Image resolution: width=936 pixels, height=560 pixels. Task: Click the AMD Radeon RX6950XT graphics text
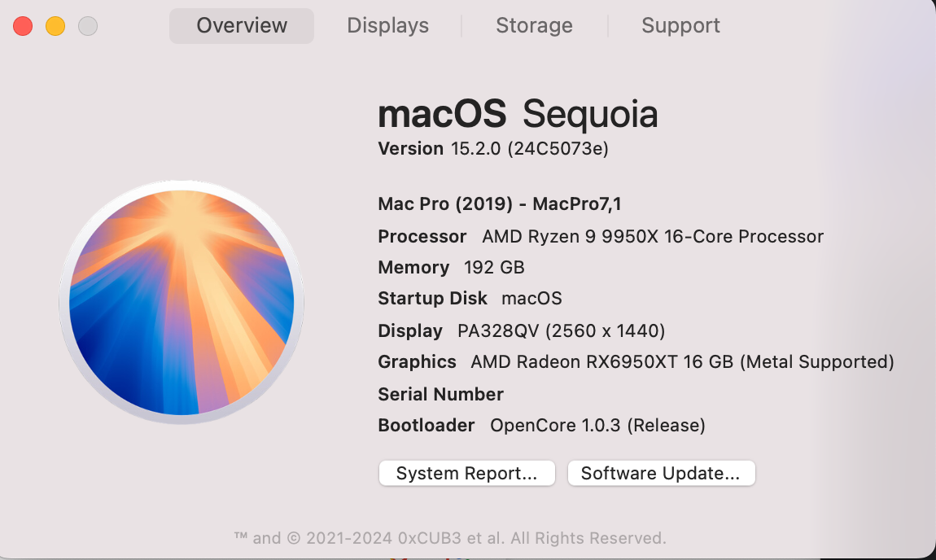[x=682, y=362]
